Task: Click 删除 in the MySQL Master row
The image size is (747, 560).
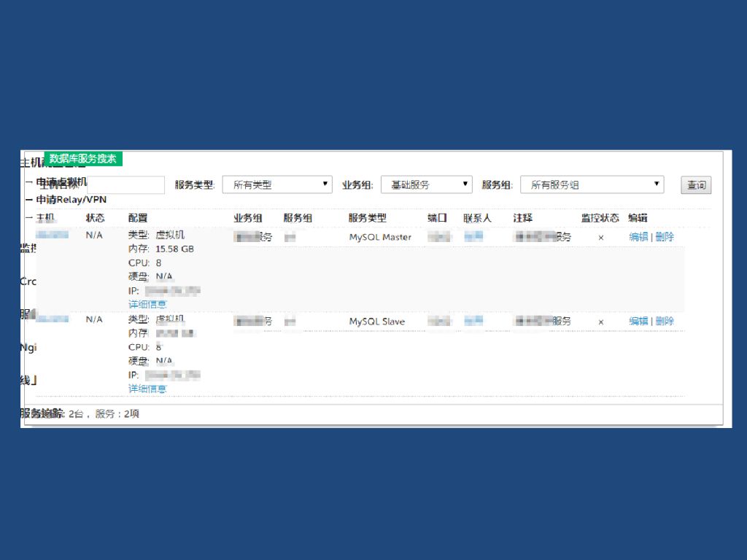Action: tap(665, 237)
